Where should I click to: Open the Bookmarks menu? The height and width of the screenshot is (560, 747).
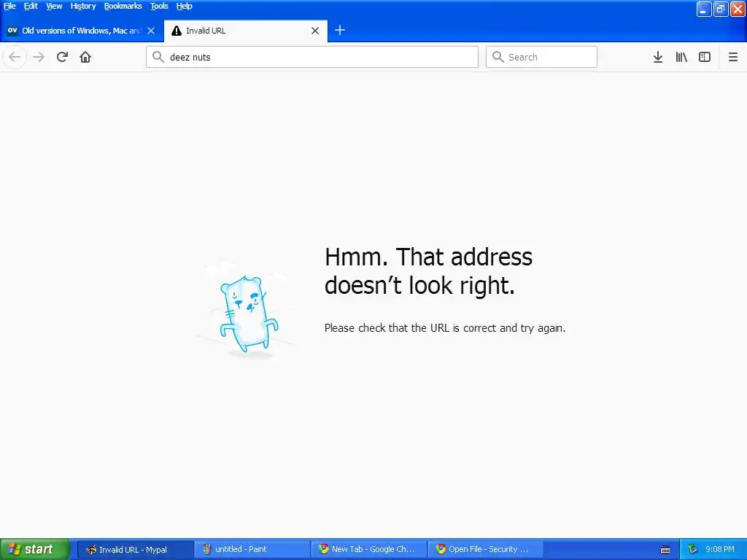(x=123, y=6)
